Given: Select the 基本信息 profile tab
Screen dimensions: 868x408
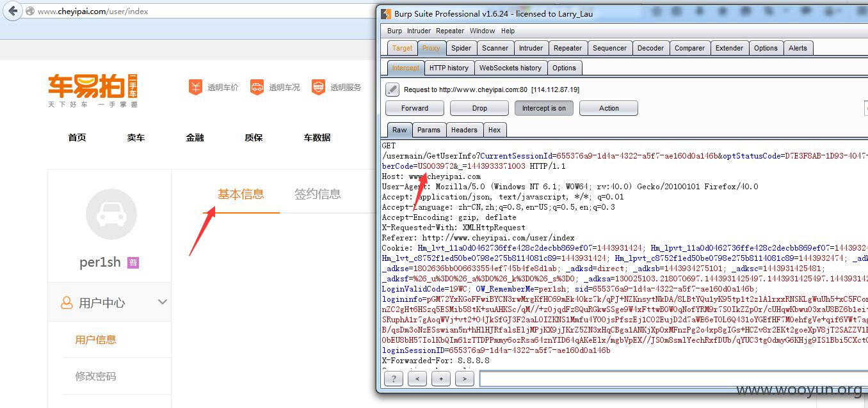Looking at the screenshot, I should coord(241,194).
